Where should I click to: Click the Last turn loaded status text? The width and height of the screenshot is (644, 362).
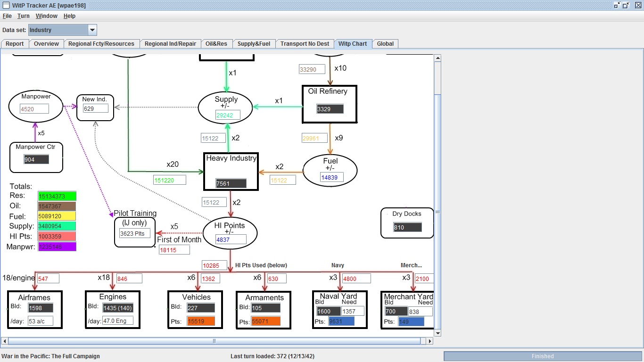pyautogui.click(x=272, y=356)
